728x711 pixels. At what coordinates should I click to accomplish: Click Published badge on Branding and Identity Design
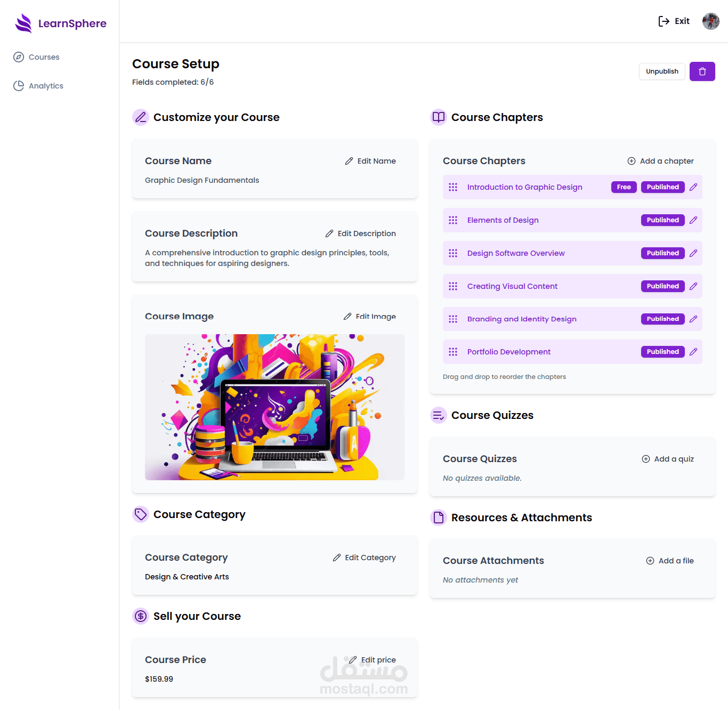[662, 319]
